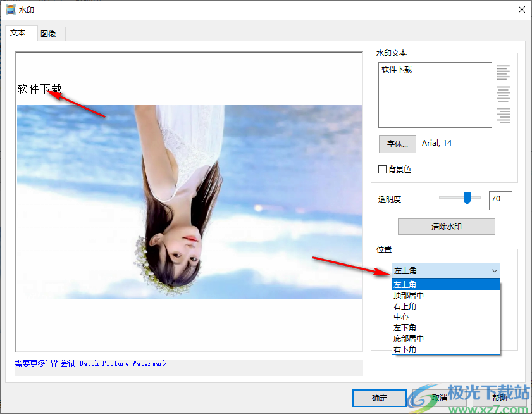This screenshot has width=532, height=414.
Task: Open the Batch Picture Watermark link
Action: [x=91, y=363]
